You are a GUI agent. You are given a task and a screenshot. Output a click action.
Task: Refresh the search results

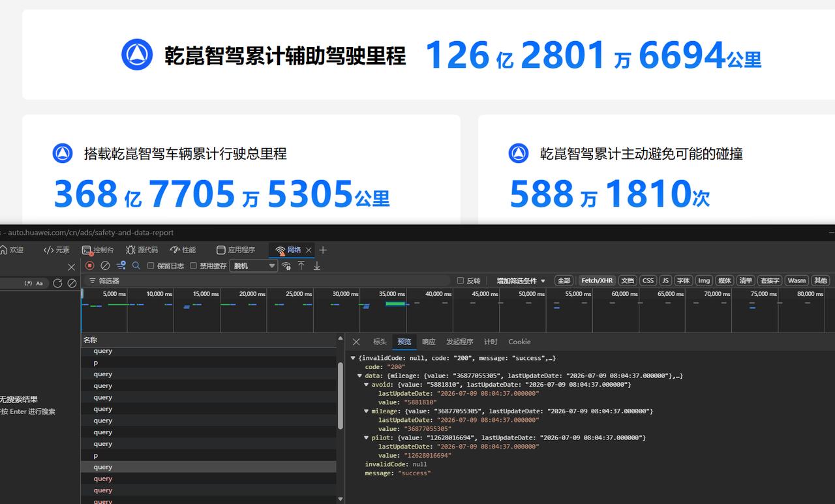tap(57, 283)
